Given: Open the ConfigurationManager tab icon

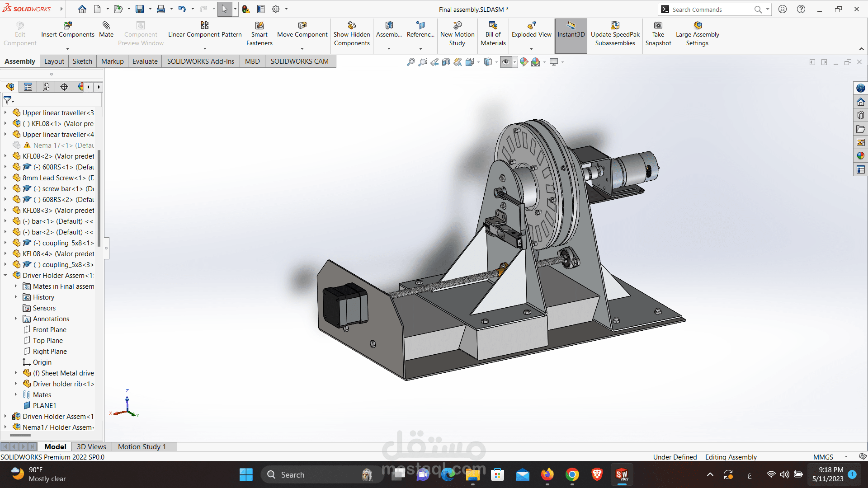Looking at the screenshot, I should (46, 87).
